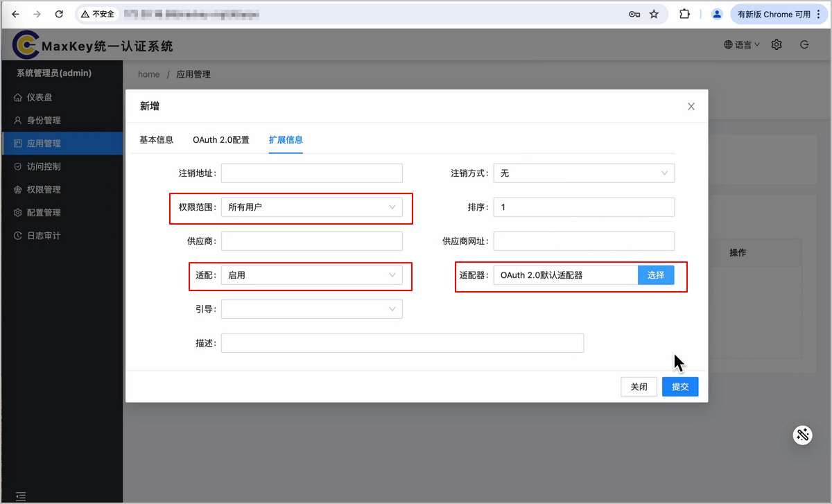This screenshot has height=504, width=832.
Task: Open the browser extensions puzzle icon
Action: pyautogui.click(x=684, y=14)
